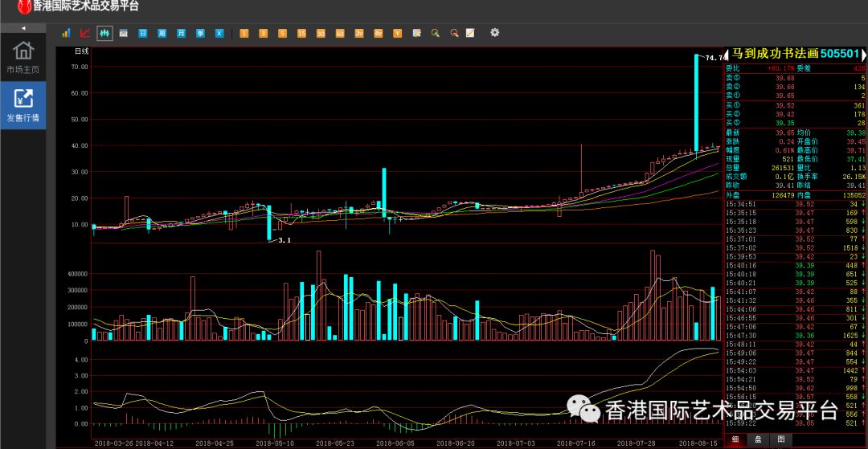The image size is (868, 449).
Task: Select the 4hr chart interval button
Action: click(378, 33)
